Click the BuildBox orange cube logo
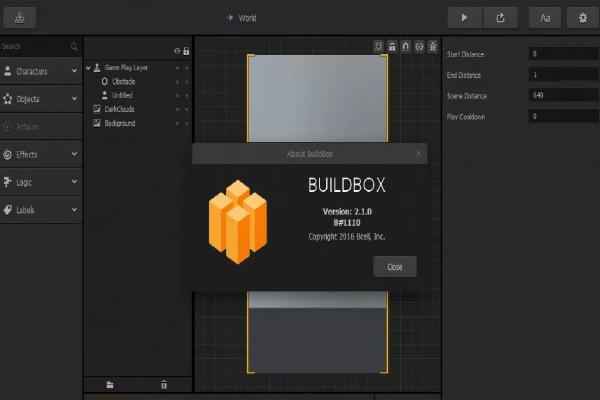The height and width of the screenshot is (400, 600). [238, 222]
